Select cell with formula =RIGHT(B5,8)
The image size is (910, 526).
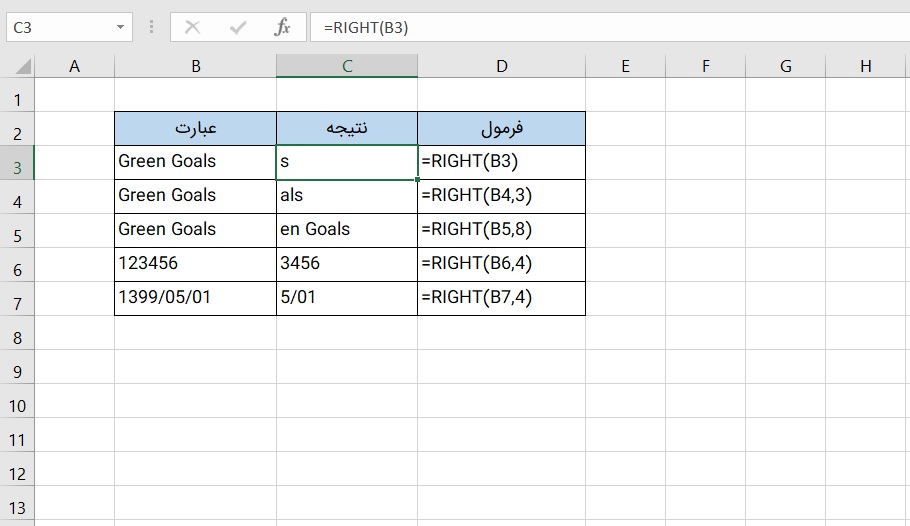point(501,229)
